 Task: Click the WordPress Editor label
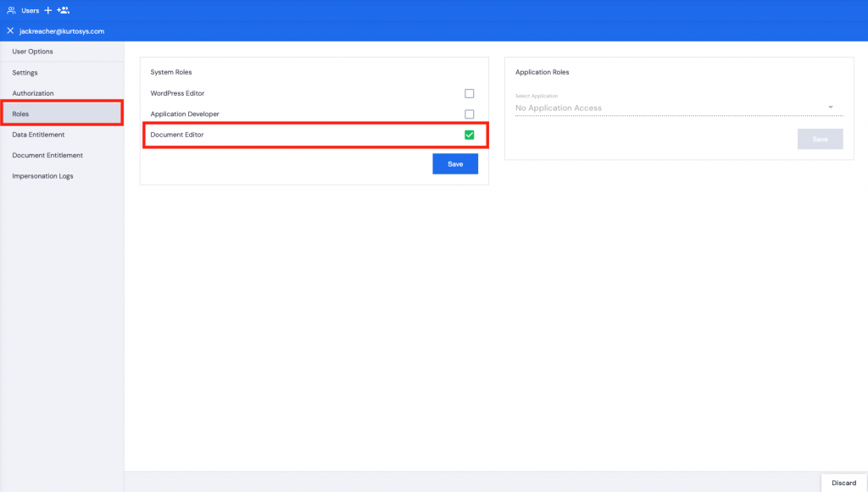click(x=177, y=93)
